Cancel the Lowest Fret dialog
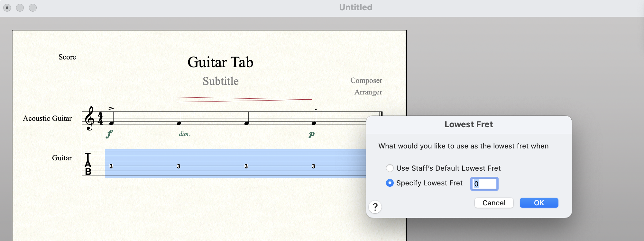Image resolution: width=644 pixels, height=241 pixels. pos(494,203)
